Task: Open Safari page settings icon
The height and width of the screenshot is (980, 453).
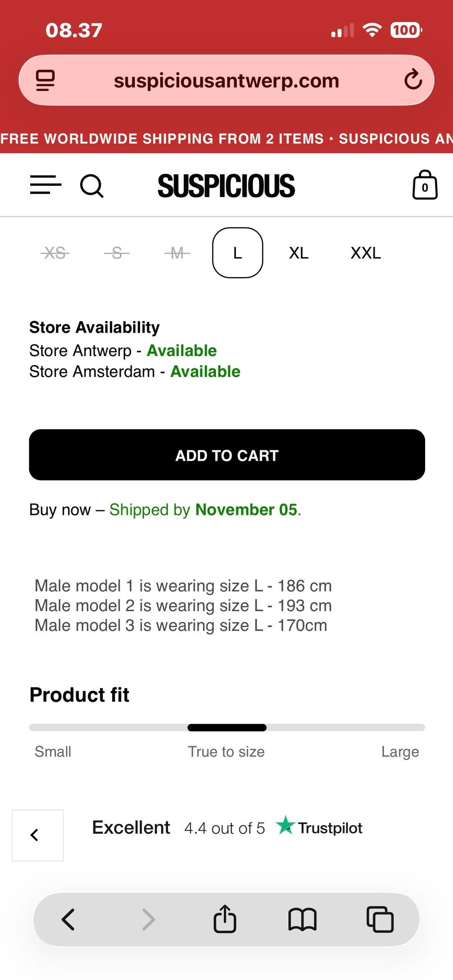Action: tap(45, 80)
